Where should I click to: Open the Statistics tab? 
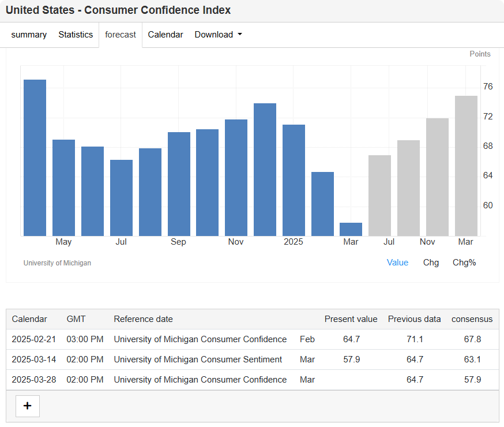coord(76,35)
